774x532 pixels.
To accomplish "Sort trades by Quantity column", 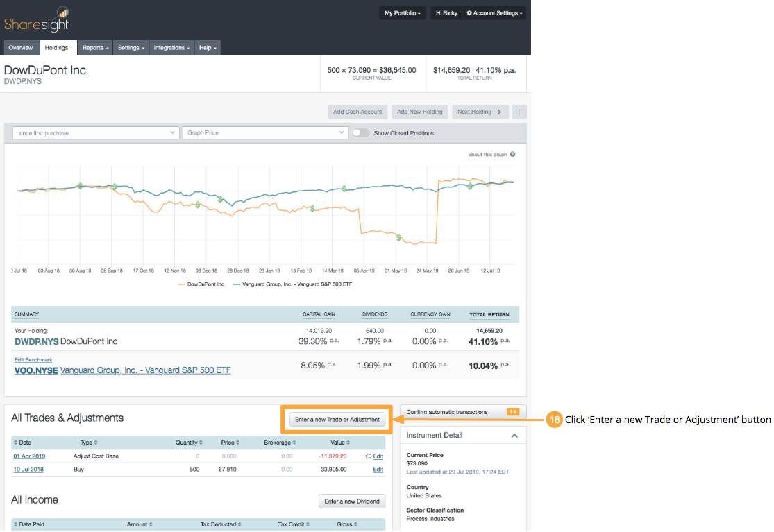I will coord(189,443).
